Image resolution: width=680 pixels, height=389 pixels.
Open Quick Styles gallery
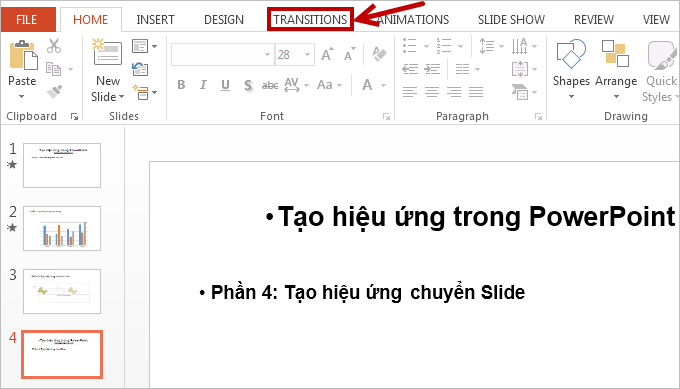coord(660,71)
